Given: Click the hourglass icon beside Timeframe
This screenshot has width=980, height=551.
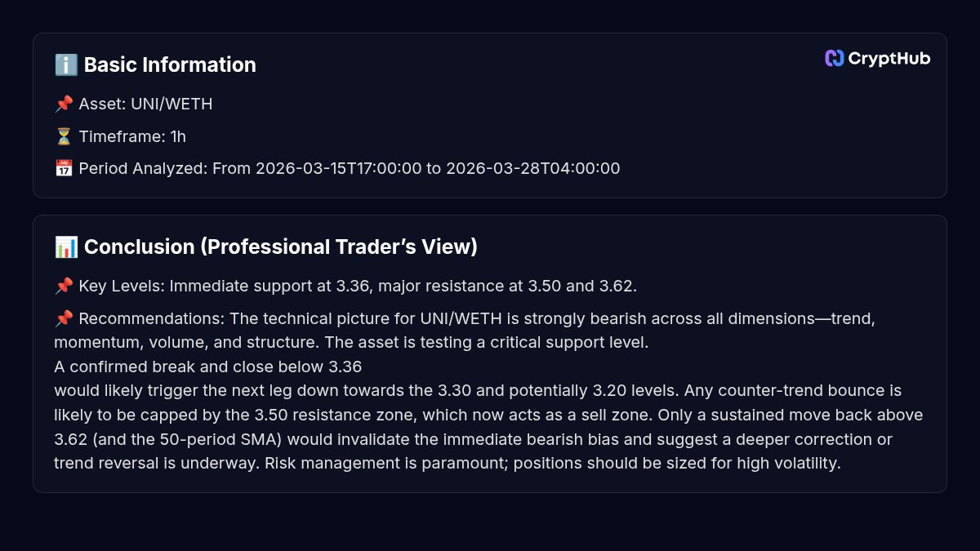Looking at the screenshot, I should click(64, 136).
